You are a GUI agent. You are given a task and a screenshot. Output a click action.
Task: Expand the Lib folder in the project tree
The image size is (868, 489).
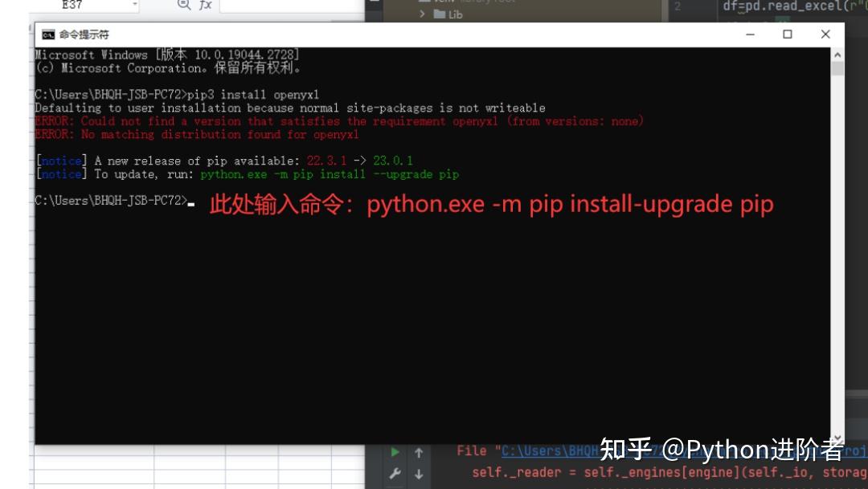pyautogui.click(x=424, y=14)
